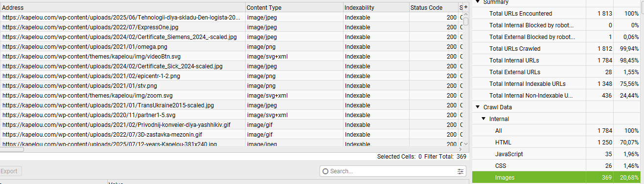Click the 70,07% value in HTML row
This screenshot has width=644, height=184.
(x=629, y=142)
